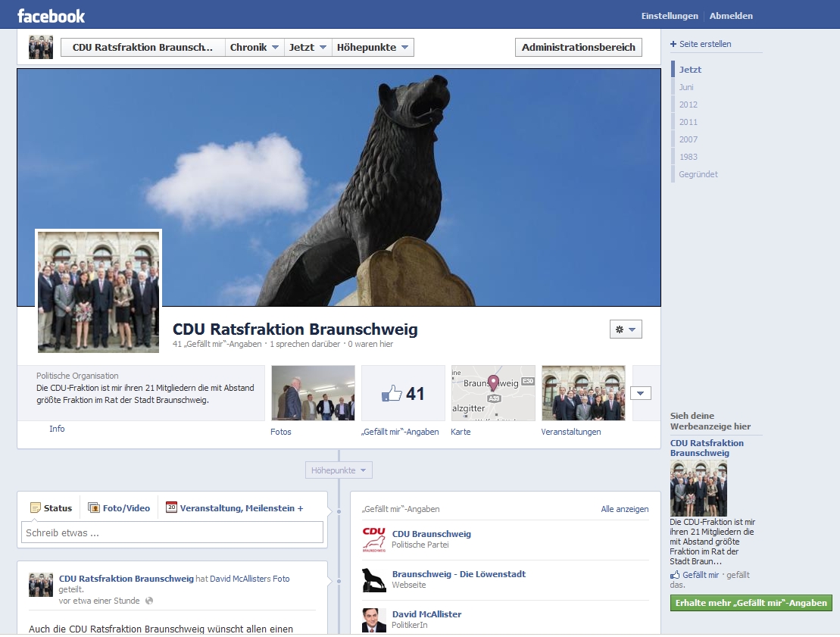Select the Foto/Video composer tab
Image resolution: width=840 pixels, height=637 pixels.
pyautogui.click(x=119, y=508)
